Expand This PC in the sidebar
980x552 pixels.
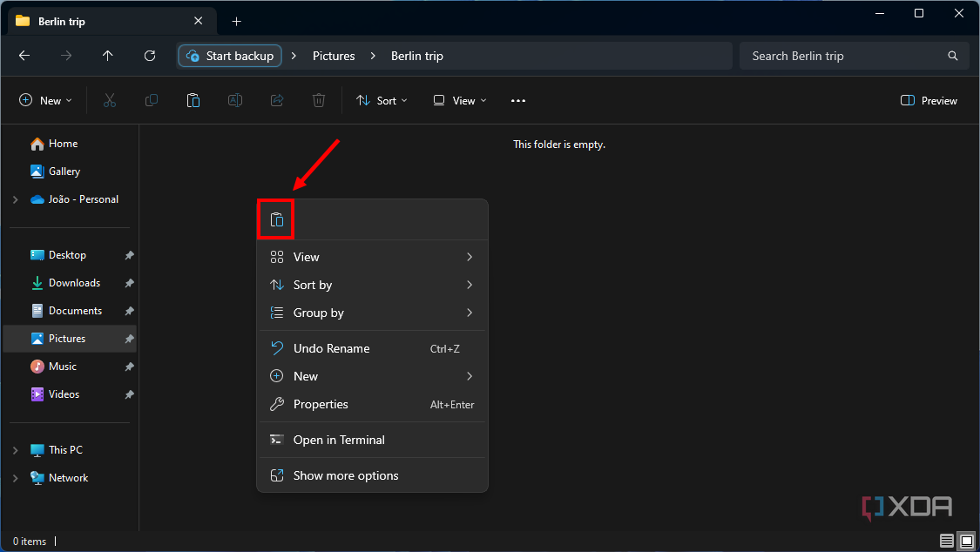click(x=15, y=449)
